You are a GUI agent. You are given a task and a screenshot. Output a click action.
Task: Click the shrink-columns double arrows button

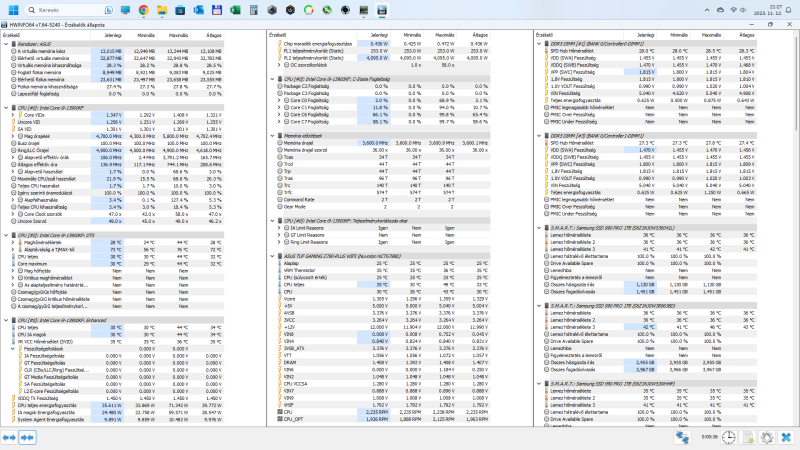click(28, 438)
